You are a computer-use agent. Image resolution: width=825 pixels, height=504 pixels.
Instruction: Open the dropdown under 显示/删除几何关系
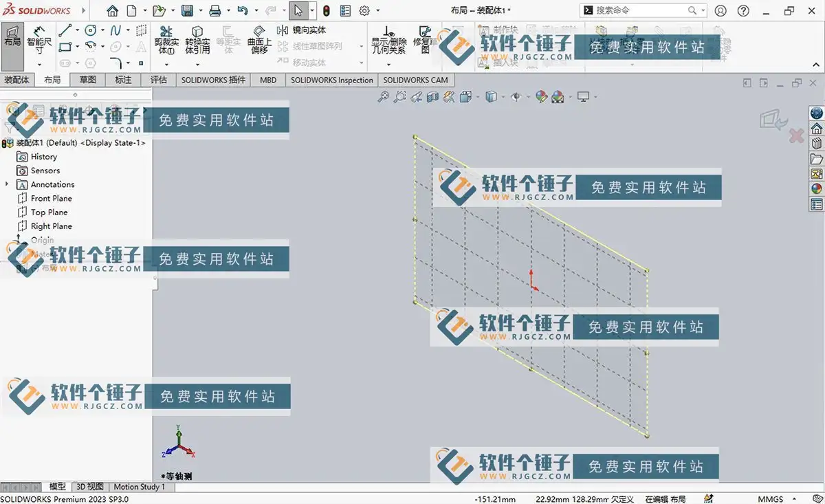388,64
